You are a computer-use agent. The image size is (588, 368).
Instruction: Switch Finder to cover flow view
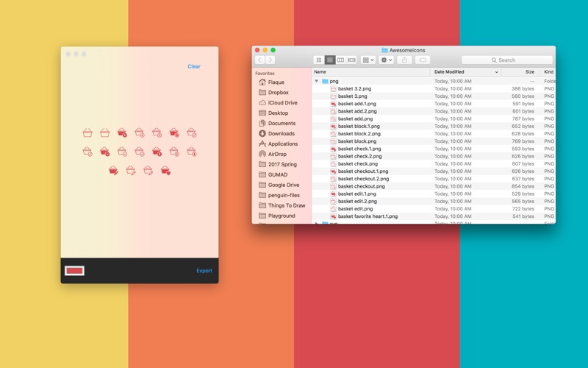351,60
